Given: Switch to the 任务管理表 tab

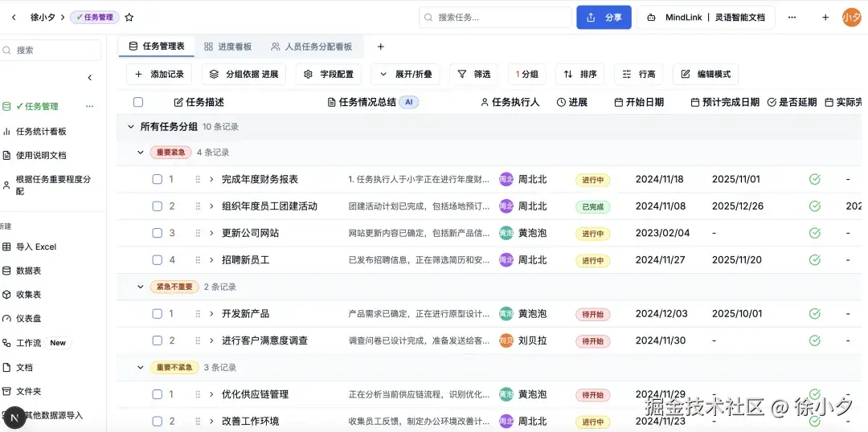Looking at the screenshot, I should 157,47.
